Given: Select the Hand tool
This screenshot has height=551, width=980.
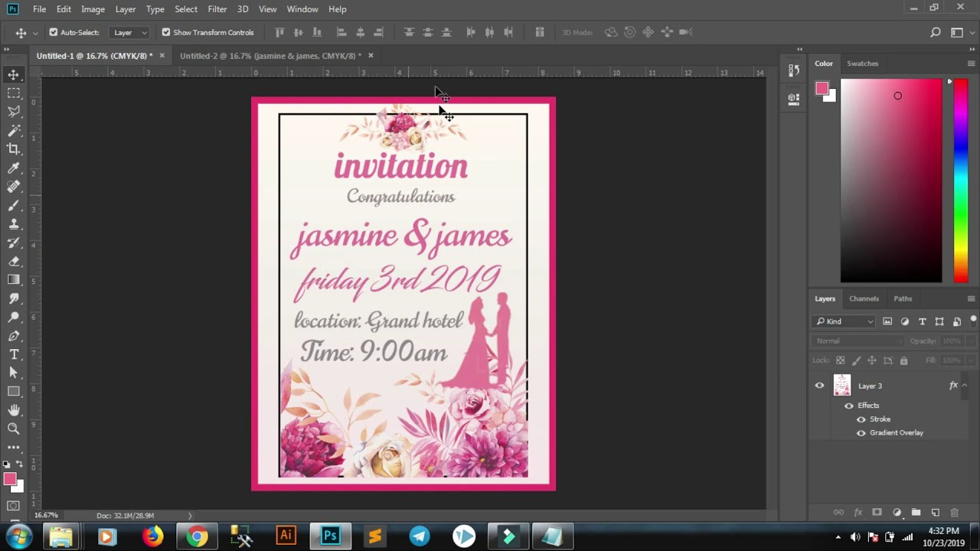Looking at the screenshot, I should (x=14, y=410).
